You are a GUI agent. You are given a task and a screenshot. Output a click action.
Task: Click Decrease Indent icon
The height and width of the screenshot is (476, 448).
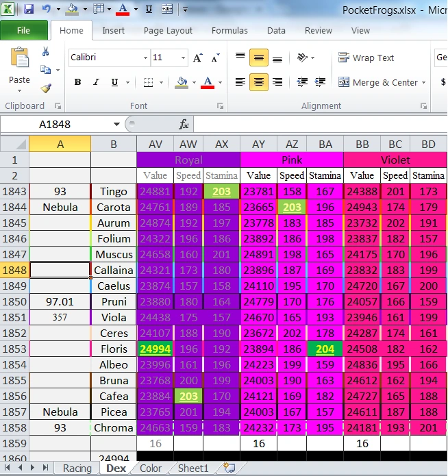tap(302, 82)
